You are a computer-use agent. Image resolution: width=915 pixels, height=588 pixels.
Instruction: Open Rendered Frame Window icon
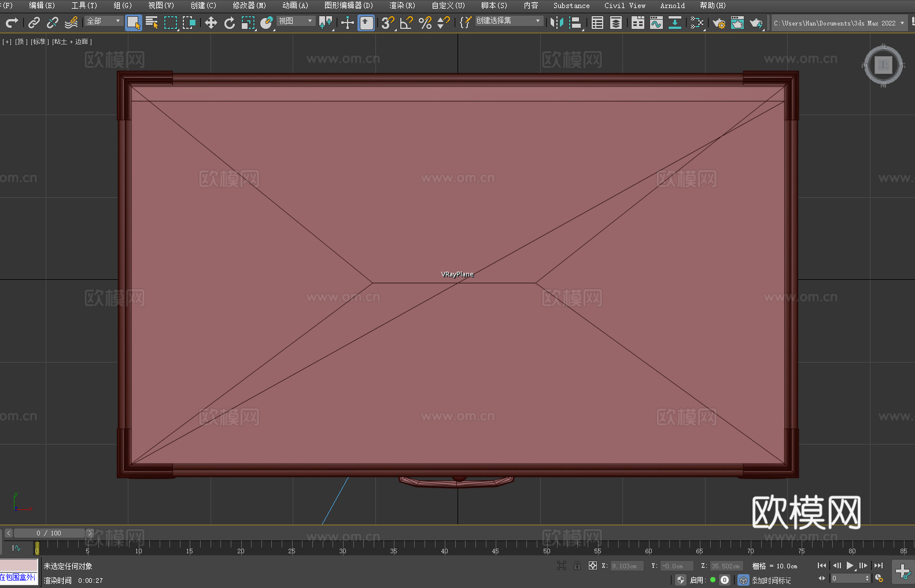click(x=737, y=23)
